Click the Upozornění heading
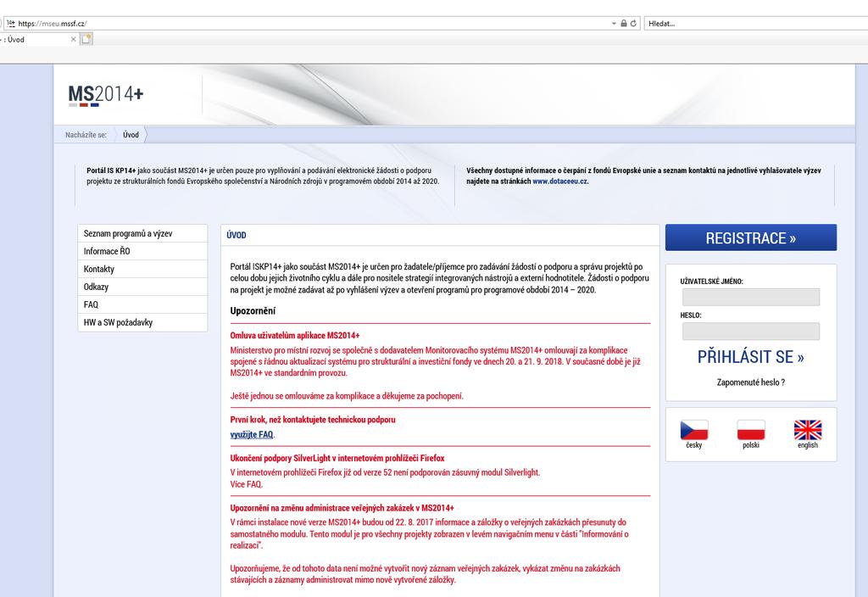 [x=253, y=310]
